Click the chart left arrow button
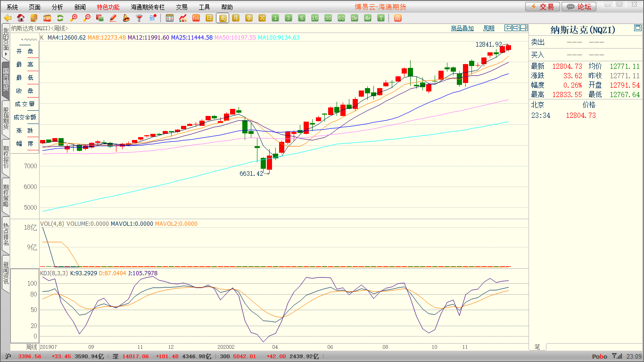 508,28
